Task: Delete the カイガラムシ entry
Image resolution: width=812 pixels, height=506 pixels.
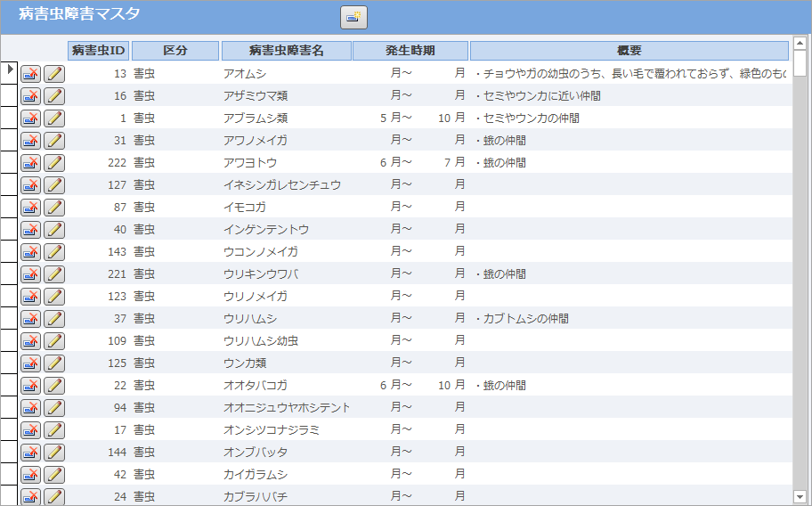Action: coord(31,475)
